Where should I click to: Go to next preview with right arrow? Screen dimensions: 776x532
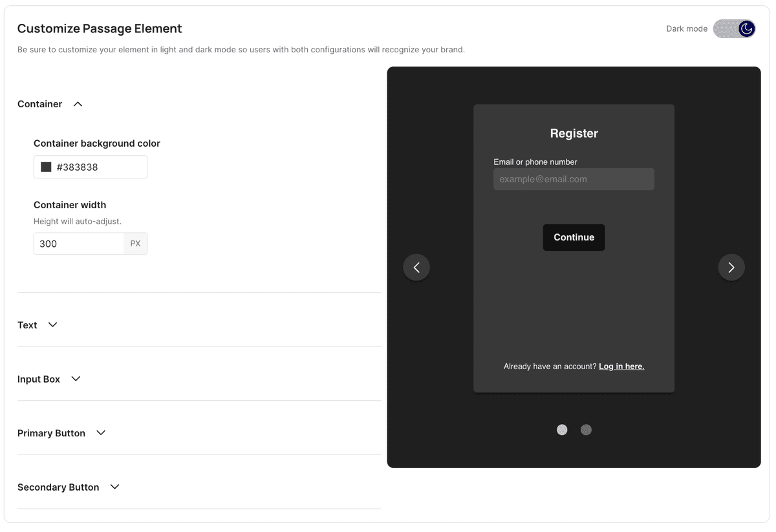click(731, 268)
